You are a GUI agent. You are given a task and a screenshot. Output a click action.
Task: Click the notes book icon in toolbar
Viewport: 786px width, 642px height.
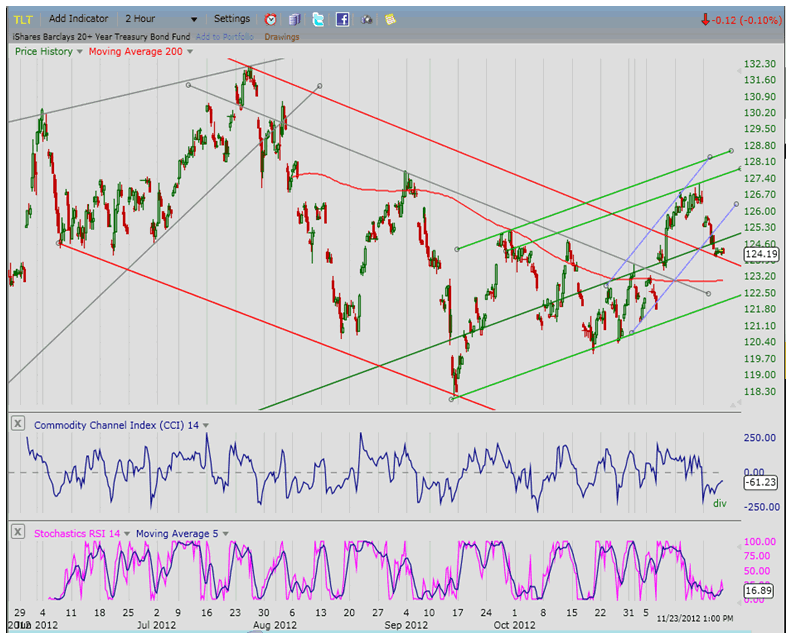pos(294,19)
